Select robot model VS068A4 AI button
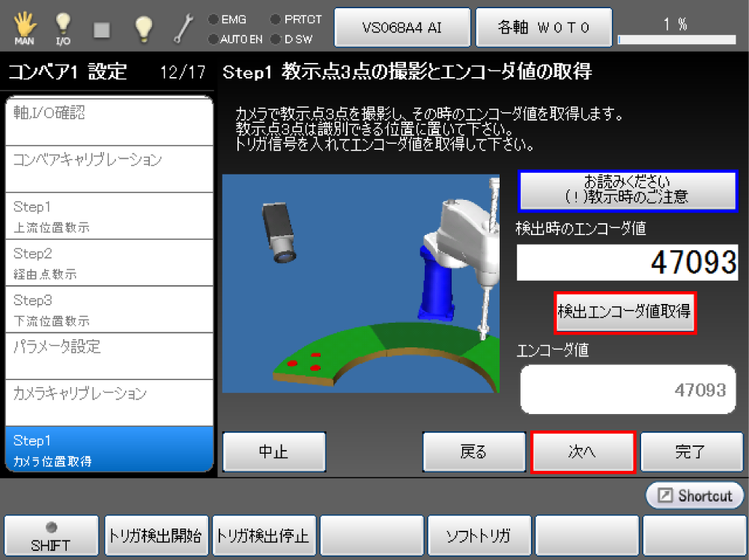The width and height of the screenshot is (749, 560). (401, 28)
